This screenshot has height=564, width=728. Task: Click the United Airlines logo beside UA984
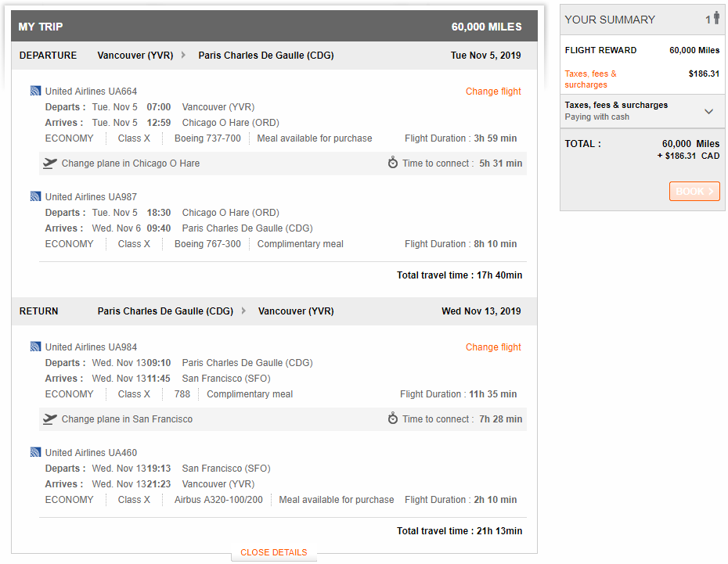pos(35,347)
